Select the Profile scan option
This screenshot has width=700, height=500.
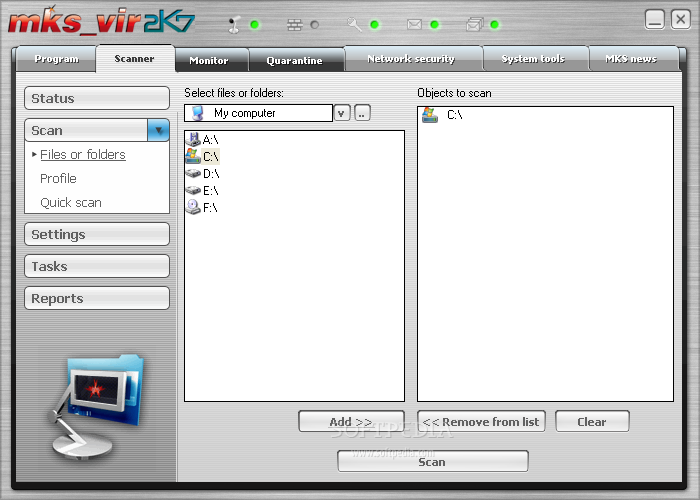[x=58, y=179]
